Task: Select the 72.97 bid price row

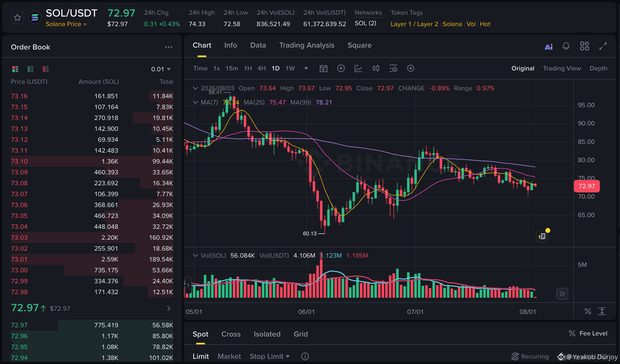Action: [92, 325]
